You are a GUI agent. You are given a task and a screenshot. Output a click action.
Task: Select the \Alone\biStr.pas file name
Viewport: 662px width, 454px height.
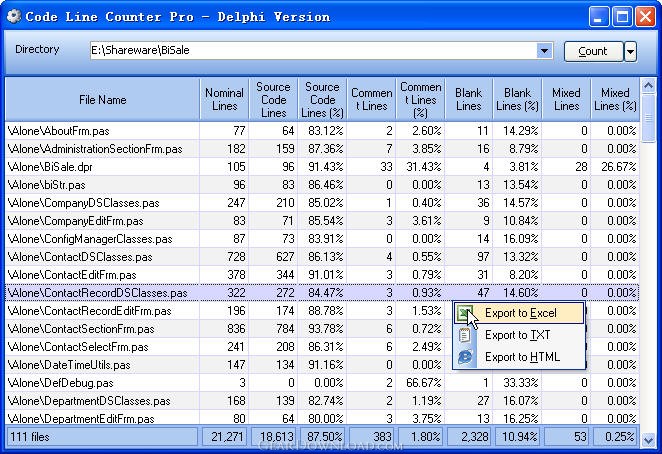tap(46, 185)
